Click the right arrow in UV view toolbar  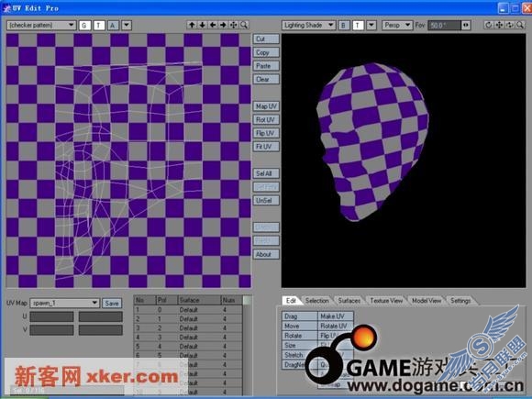223,25
